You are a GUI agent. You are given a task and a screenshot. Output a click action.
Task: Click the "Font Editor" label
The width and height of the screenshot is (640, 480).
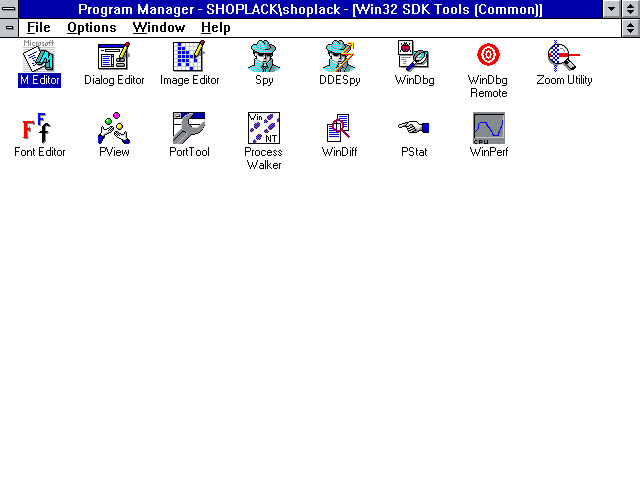tap(40, 152)
